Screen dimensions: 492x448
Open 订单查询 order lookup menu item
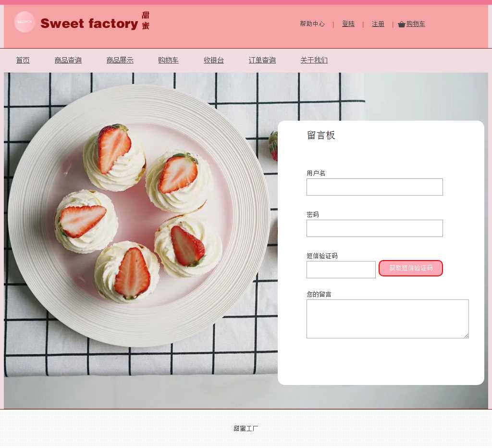[262, 60]
